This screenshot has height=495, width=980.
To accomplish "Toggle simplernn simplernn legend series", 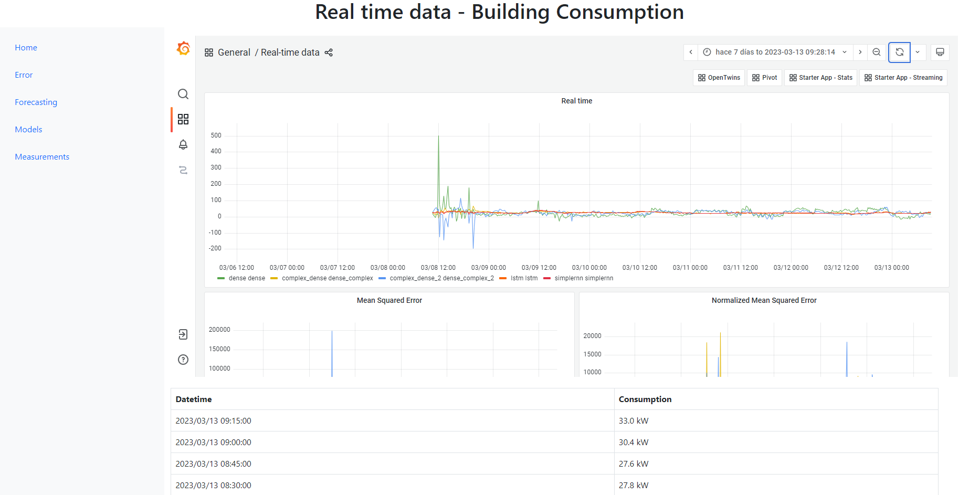I will tap(584, 278).
